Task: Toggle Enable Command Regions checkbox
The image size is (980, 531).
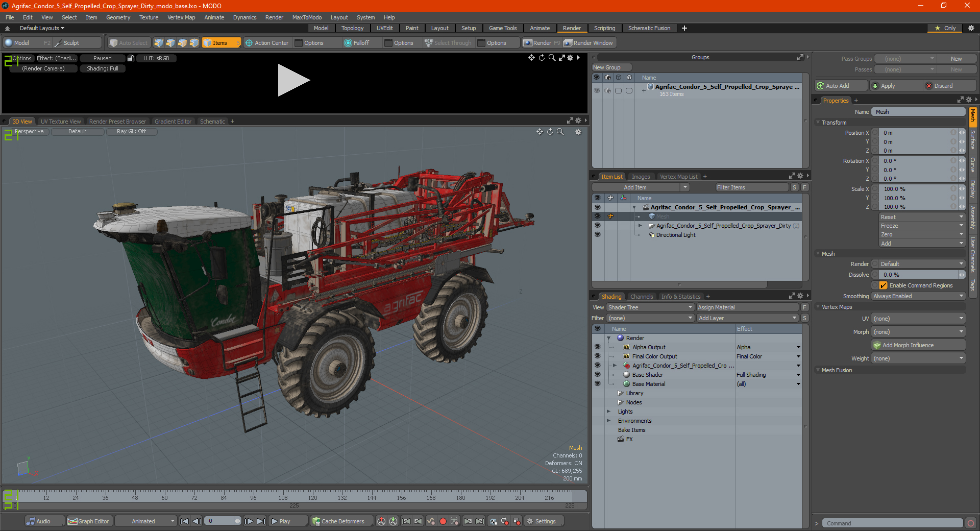Action: point(884,285)
